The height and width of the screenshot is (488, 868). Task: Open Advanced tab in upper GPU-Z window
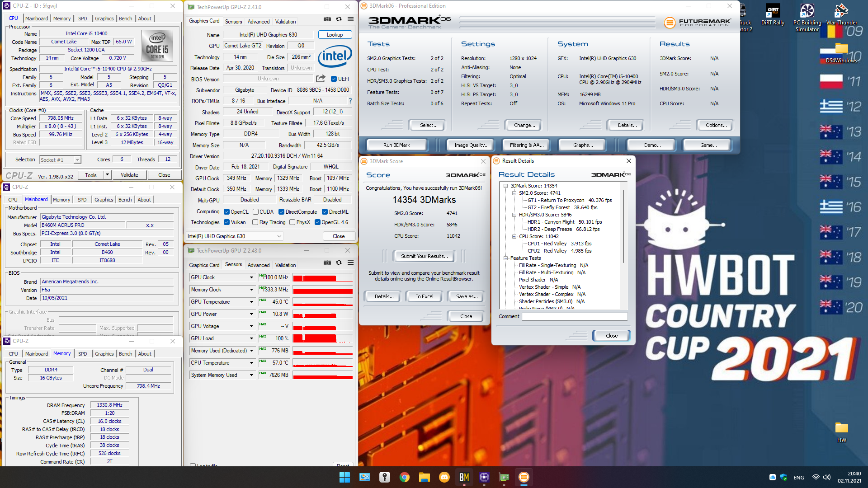[259, 21]
